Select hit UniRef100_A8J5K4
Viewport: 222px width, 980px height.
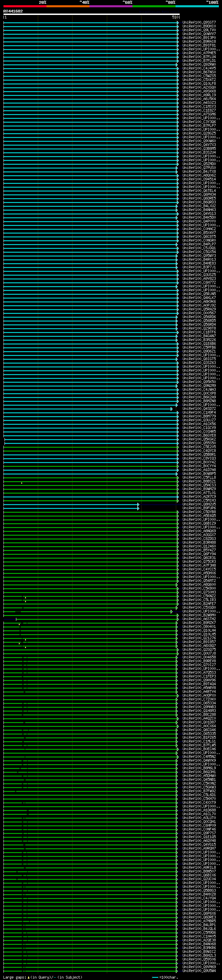[199, 99]
